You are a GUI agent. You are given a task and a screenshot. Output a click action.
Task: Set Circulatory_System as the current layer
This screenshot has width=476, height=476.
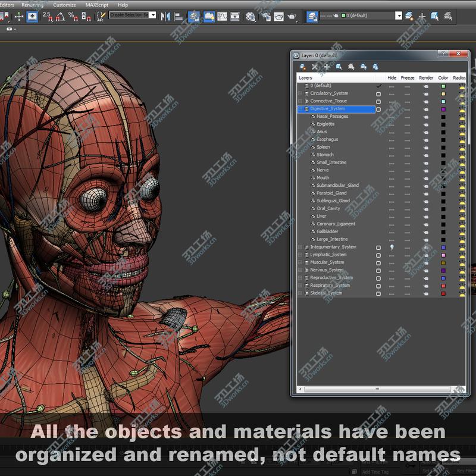378,94
